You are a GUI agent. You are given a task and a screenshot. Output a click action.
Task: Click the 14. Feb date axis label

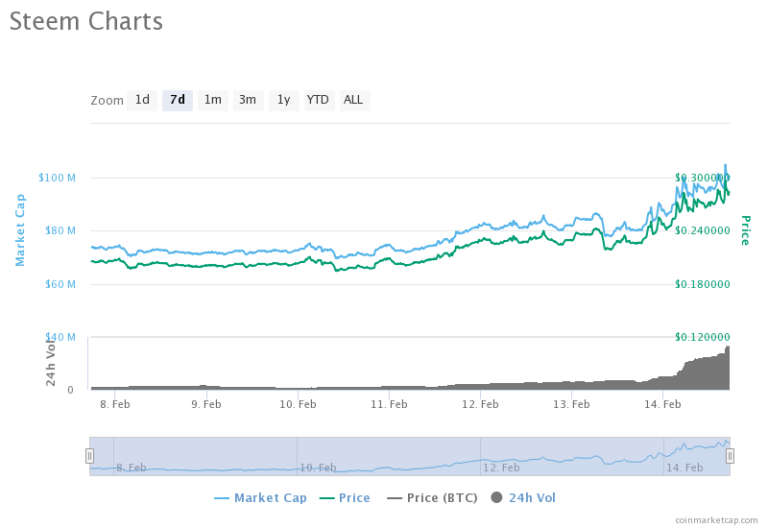tap(663, 404)
